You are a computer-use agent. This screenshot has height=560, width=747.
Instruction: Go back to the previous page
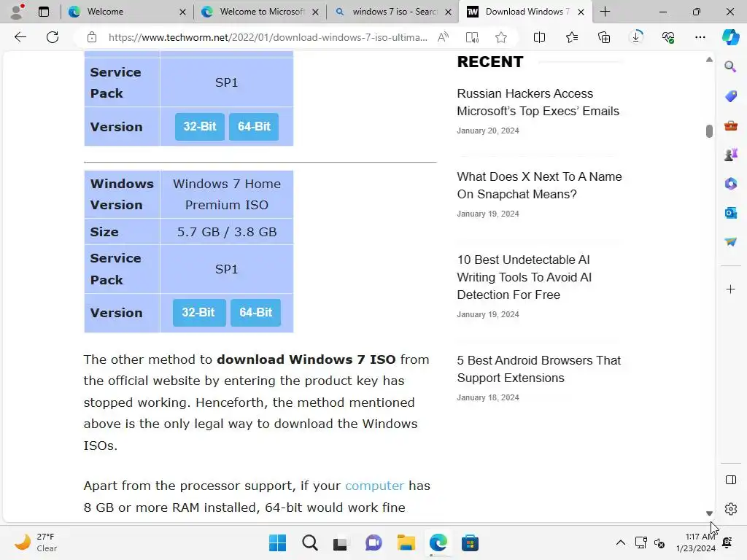20,37
